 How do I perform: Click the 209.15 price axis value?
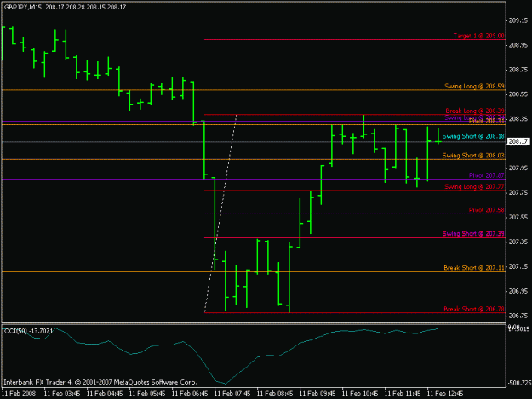518,20
